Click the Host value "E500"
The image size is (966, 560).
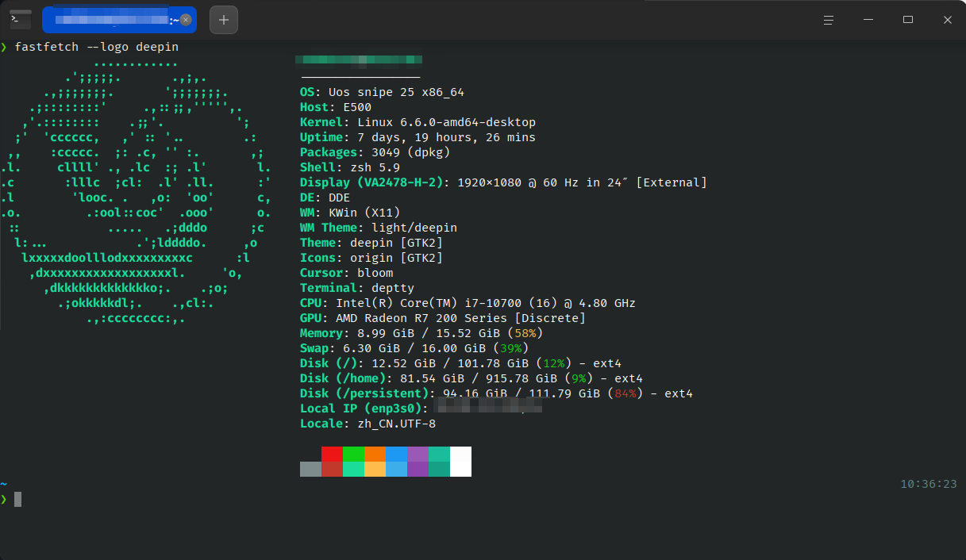tap(357, 107)
